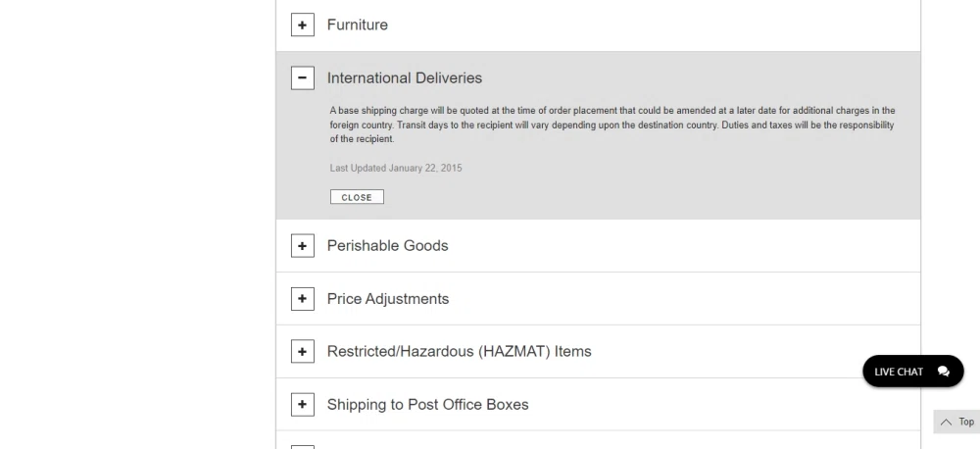Click the speech bubble icon in Live Chat
Screen dimensions: 980x449
click(944, 372)
